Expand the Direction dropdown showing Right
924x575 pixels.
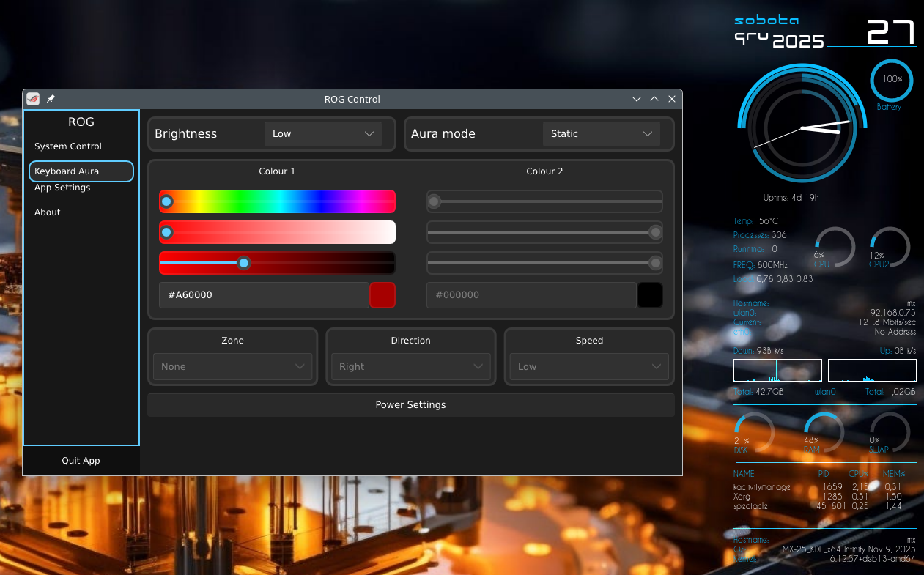411,367
